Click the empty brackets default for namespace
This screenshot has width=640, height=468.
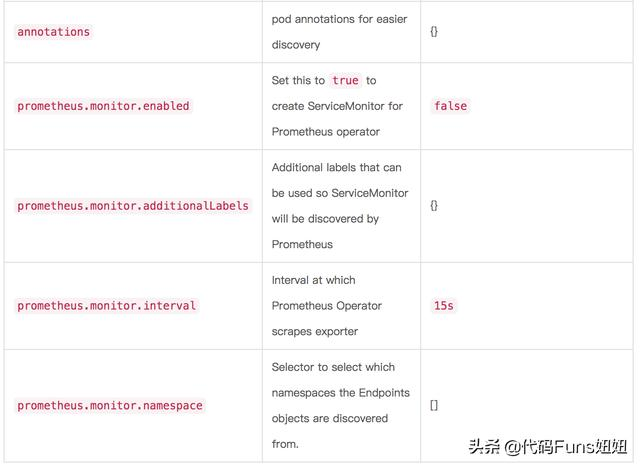[x=434, y=406]
